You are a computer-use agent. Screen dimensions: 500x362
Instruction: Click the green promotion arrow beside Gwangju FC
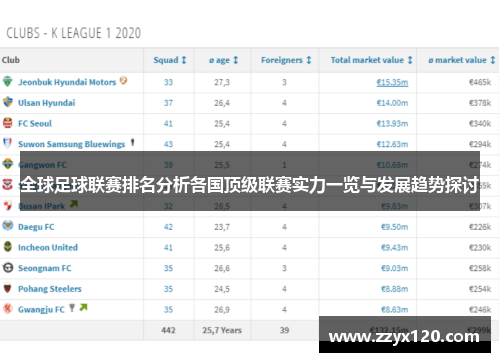tap(83, 307)
